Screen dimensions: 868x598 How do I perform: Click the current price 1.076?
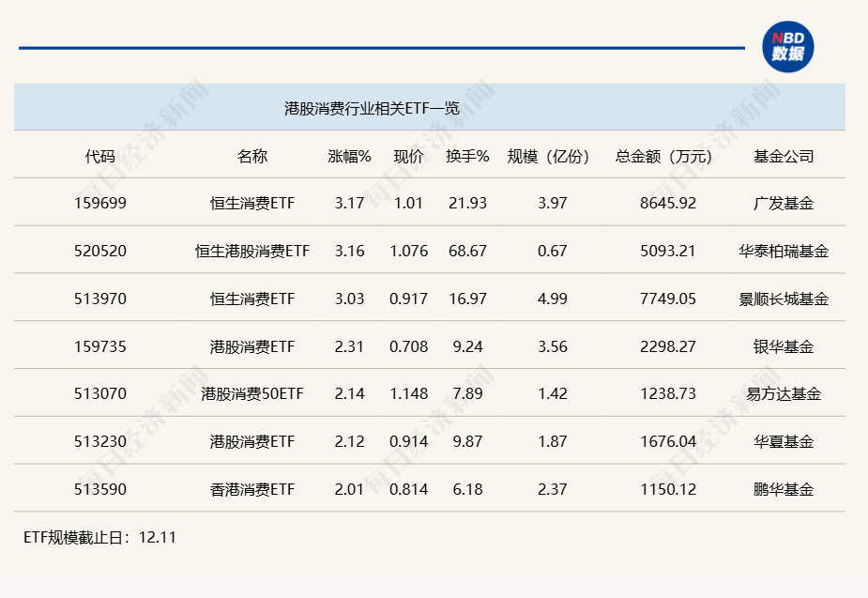(x=408, y=251)
